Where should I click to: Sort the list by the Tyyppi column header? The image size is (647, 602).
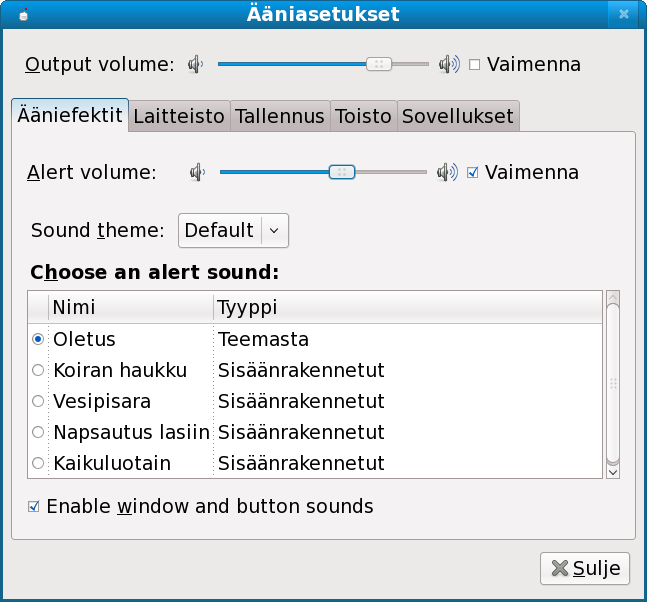(x=406, y=306)
